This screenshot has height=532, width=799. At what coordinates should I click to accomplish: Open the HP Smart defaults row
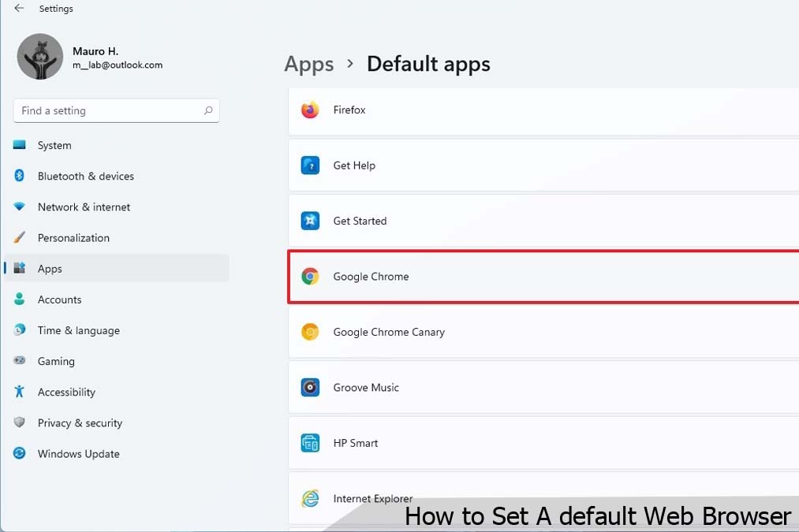[x=543, y=443]
